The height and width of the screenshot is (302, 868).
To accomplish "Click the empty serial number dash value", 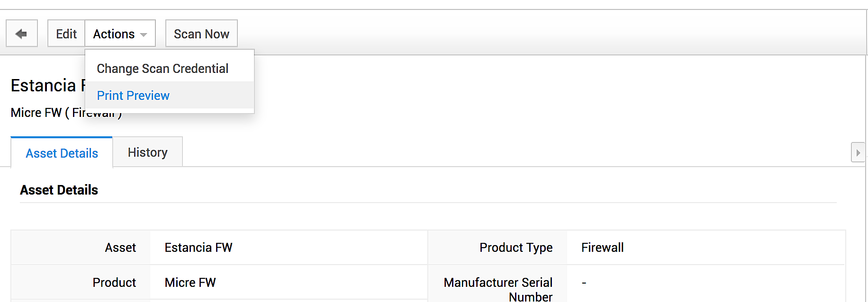I will (584, 283).
